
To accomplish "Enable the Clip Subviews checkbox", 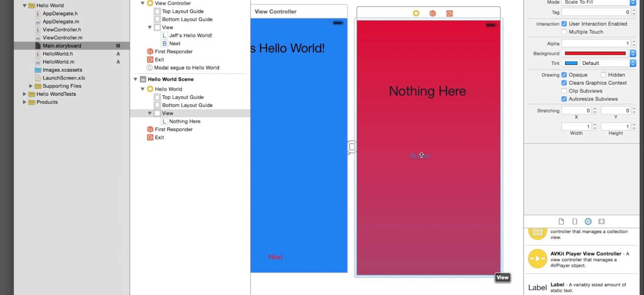I will click(564, 91).
